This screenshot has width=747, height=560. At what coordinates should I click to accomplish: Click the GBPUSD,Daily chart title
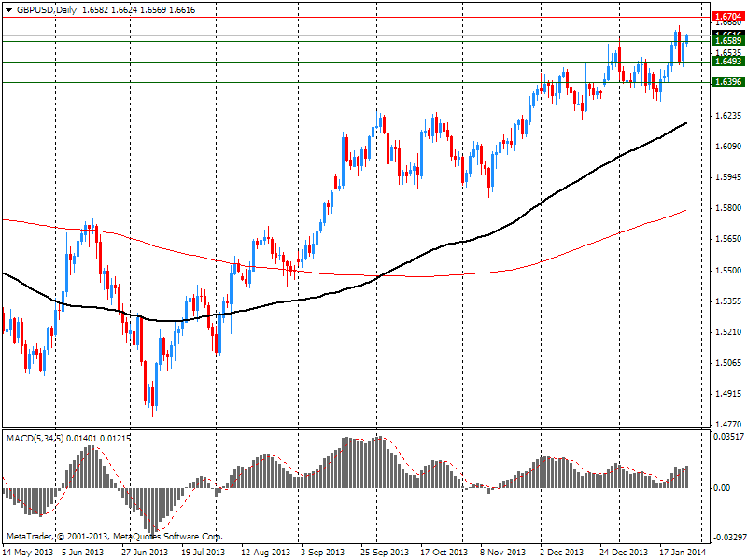[49, 9]
